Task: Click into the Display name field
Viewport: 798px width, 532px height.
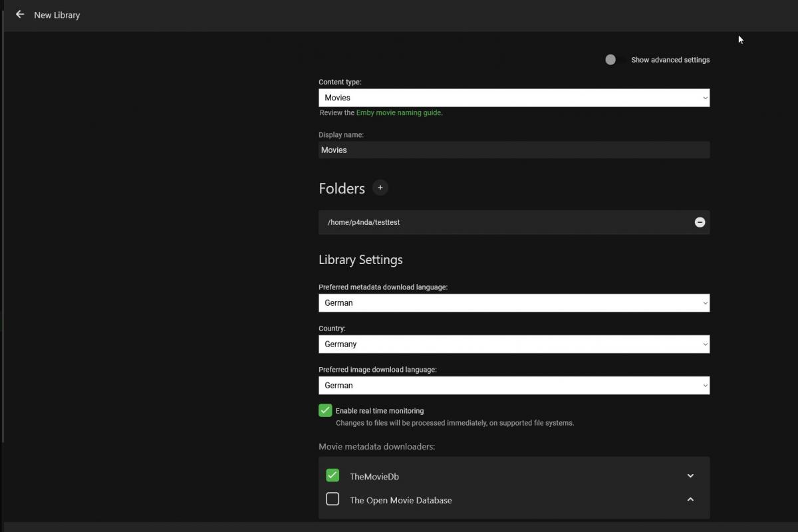Action: (513, 150)
